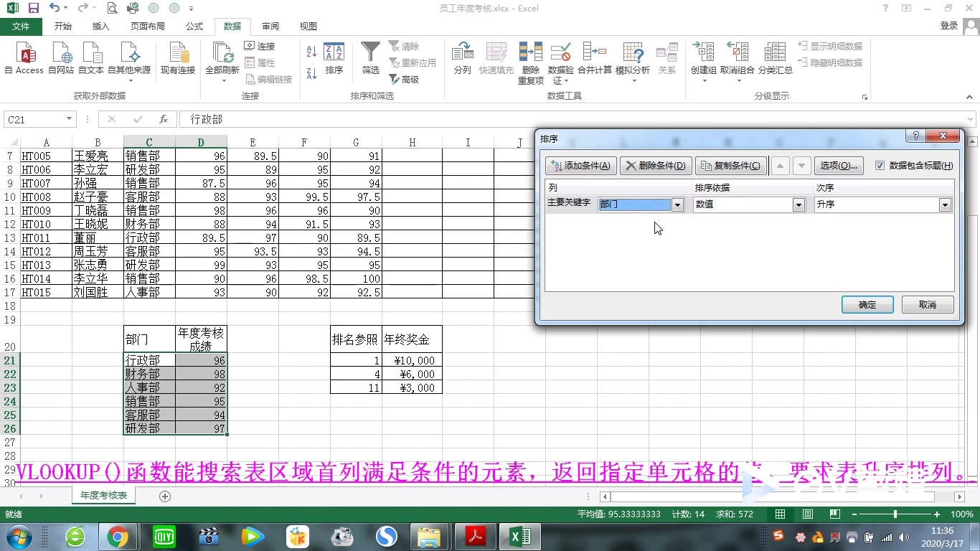This screenshot has height=551, width=980.
Task: Click the 添加条件 button
Action: 580,166
